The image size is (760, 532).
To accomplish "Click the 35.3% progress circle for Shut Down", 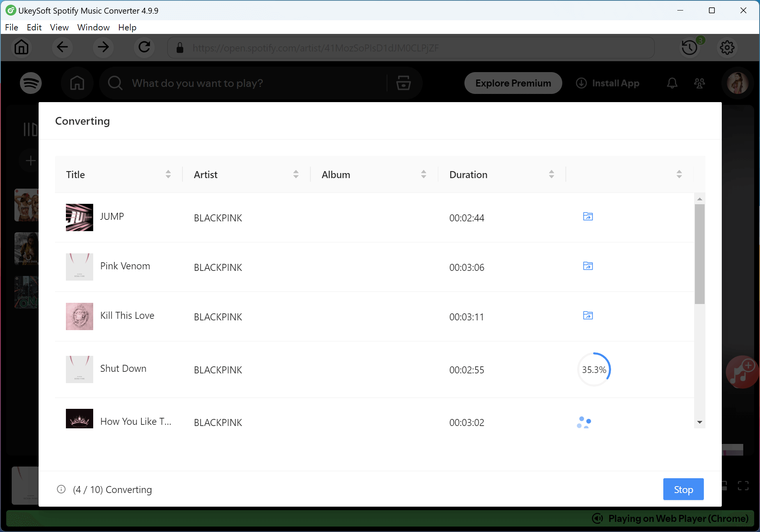I will pos(594,369).
